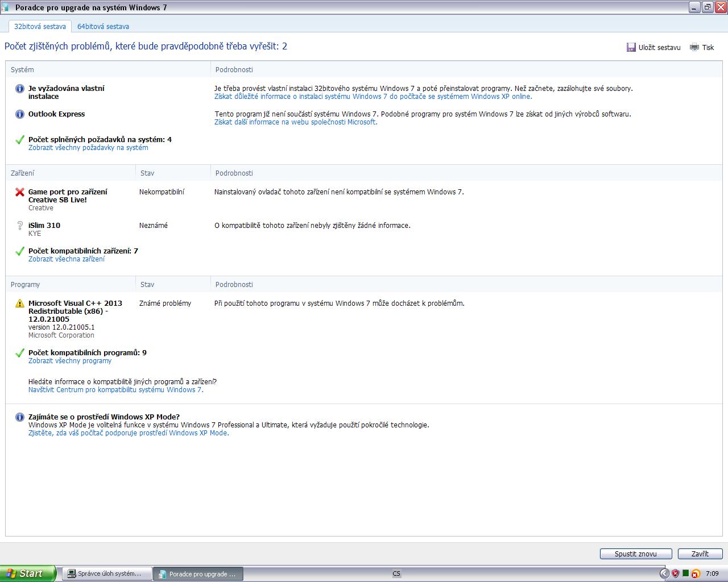Switch to the 32bitová sestava tab
Viewport: 728px width, 582px height.
[x=40, y=27]
